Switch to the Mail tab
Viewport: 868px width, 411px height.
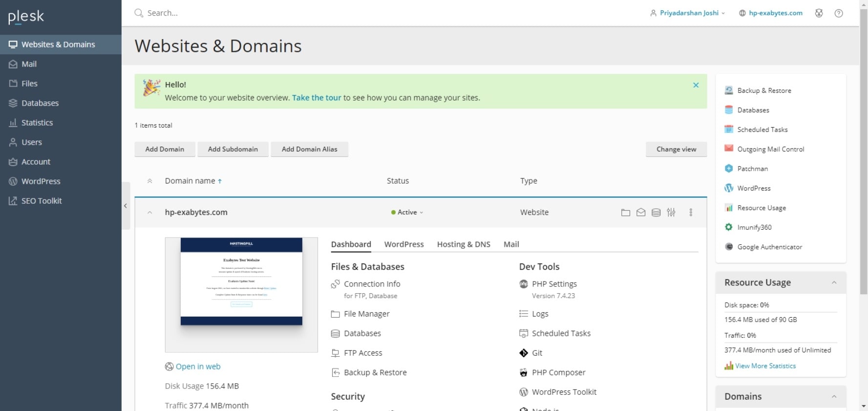click(x=511, y=244)
